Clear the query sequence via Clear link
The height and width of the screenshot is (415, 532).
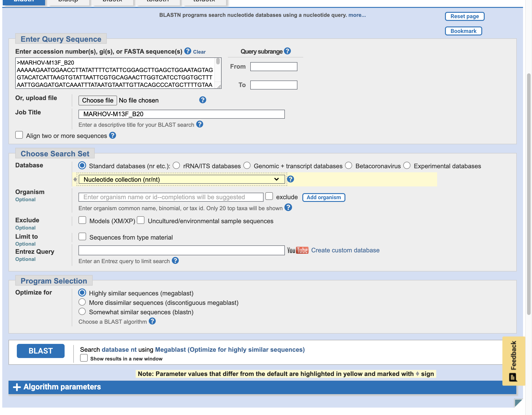click(199, 52)
